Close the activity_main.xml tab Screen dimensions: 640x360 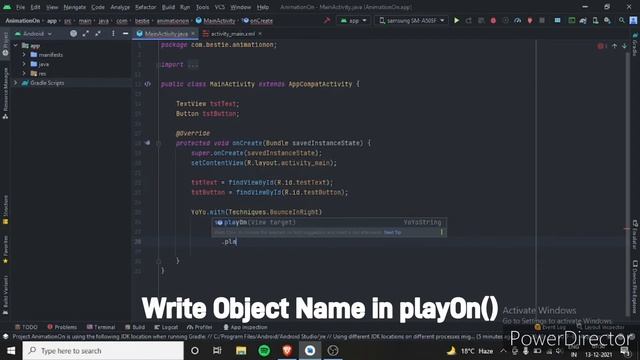tap(260, 33)
